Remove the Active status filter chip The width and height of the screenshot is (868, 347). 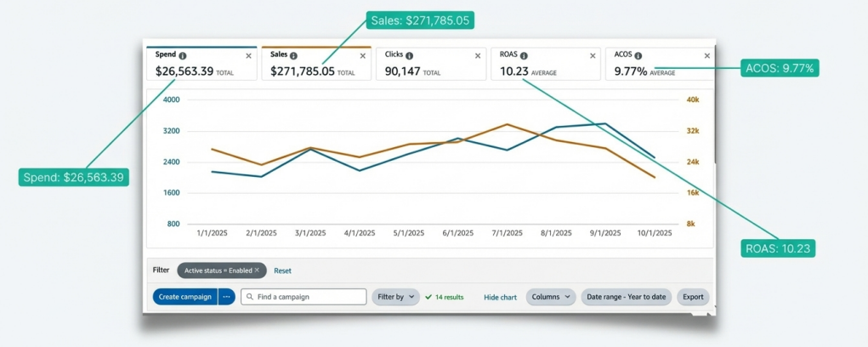(x=258, y=270)
